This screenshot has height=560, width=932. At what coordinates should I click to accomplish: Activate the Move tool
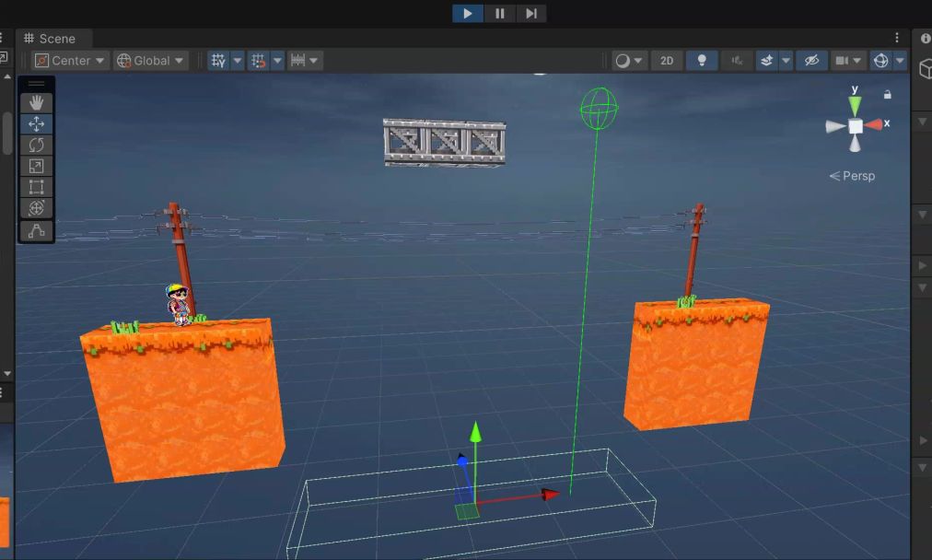tap(37, 124)
